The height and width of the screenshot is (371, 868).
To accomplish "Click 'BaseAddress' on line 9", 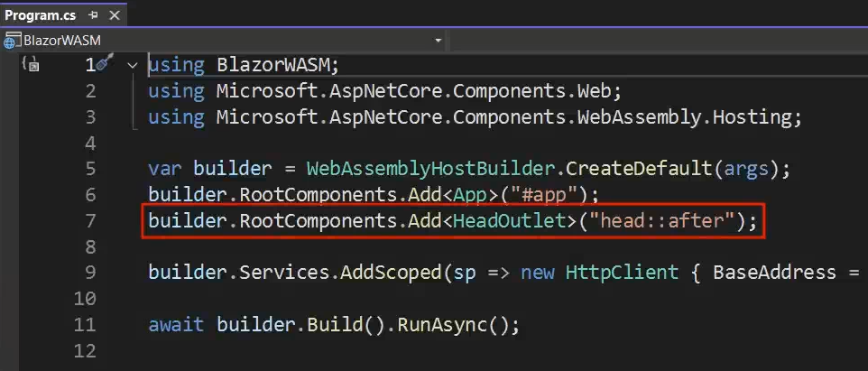I will coord(774,273).
